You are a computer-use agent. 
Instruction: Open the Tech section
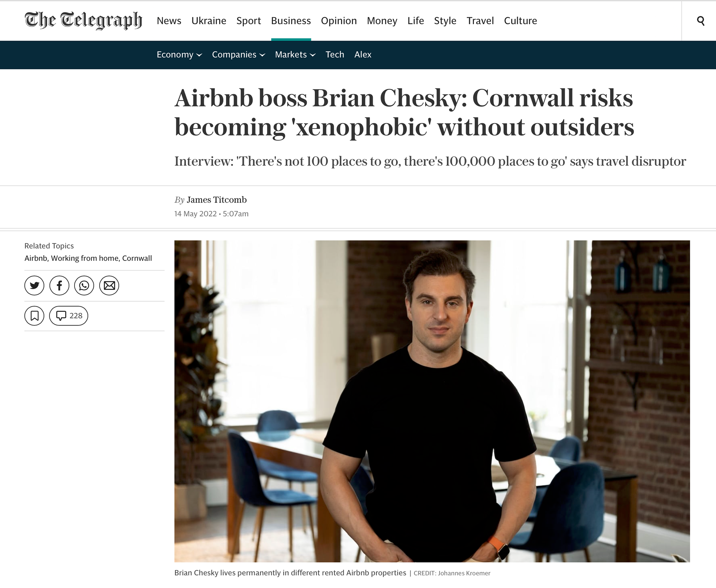click(x=335, y=54)
